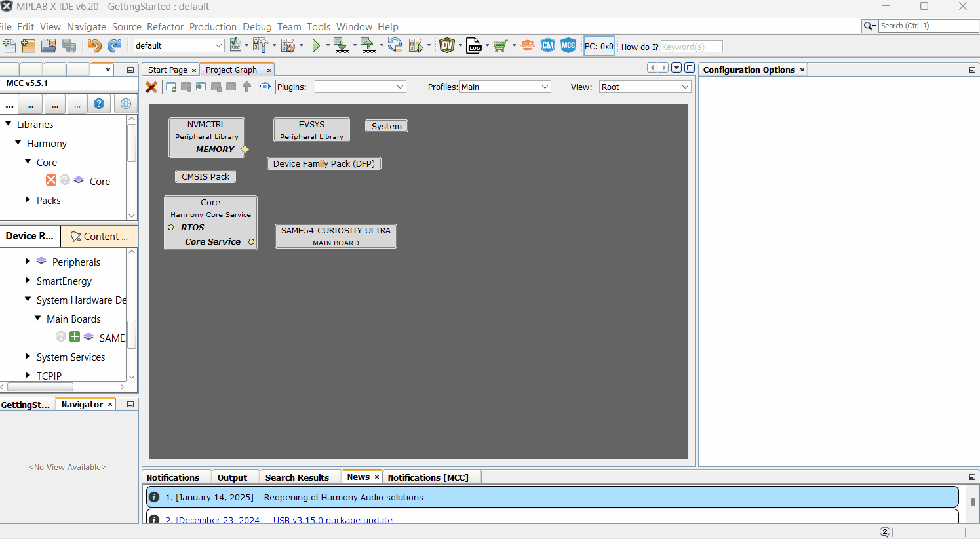
Task: Click the New Project icon
Action: (28, 45)
